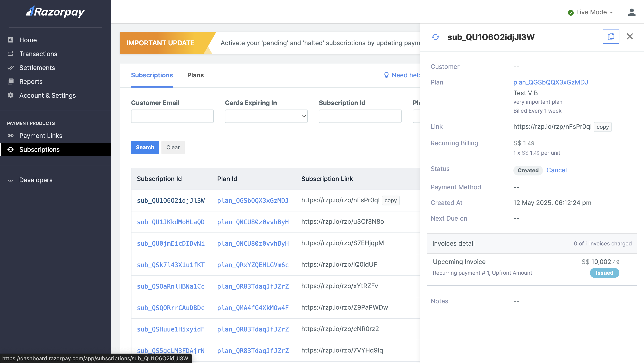Open Account & Settings menu item
The width and height of the screenshot is (644, 363).
click(x=47, y=95)
